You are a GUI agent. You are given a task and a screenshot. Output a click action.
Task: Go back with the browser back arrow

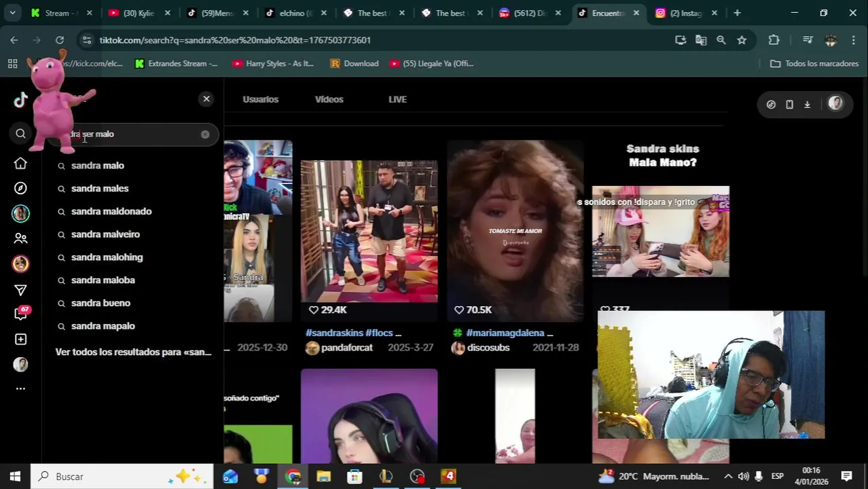(x=14, y=40)
